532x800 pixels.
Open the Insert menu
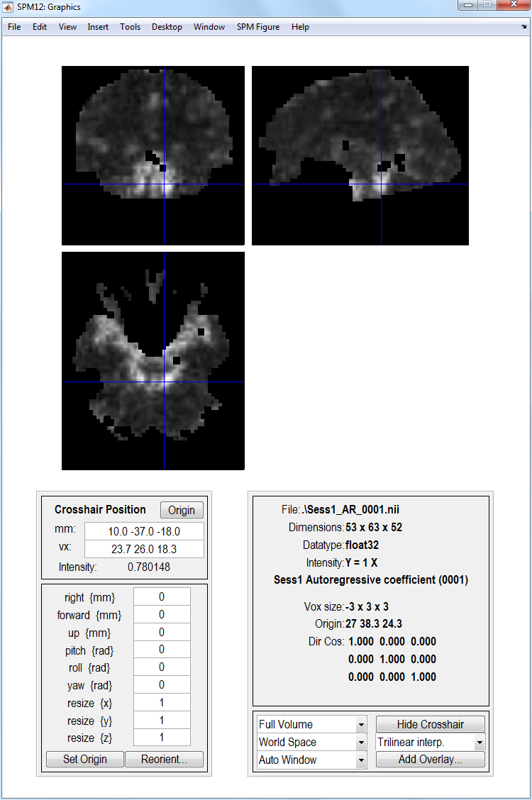tap(98, 27)
